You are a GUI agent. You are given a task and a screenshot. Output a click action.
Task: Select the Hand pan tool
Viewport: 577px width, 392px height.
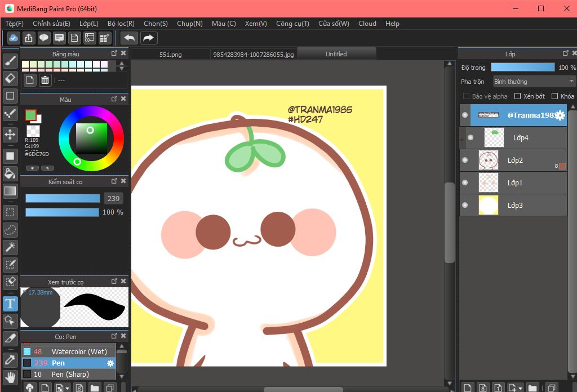(10, 377)
